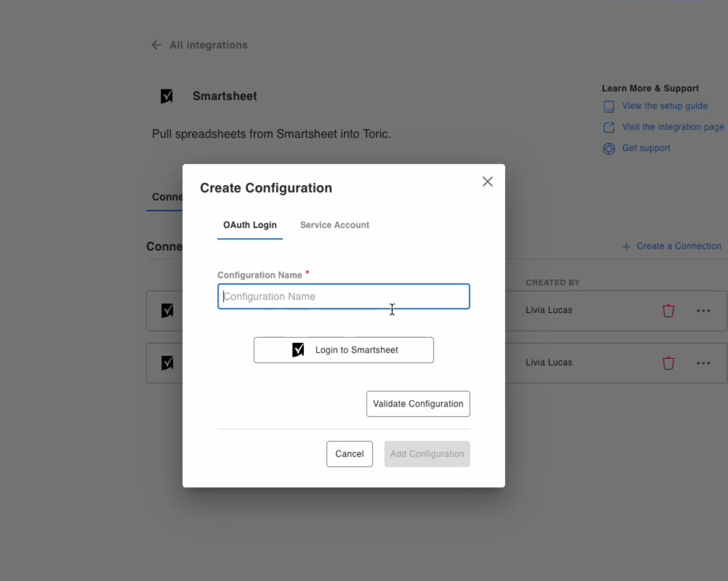This screenshot has width=728, height=581.
Task: Click the Get support lifesaver icon
Action: point(609,148)
